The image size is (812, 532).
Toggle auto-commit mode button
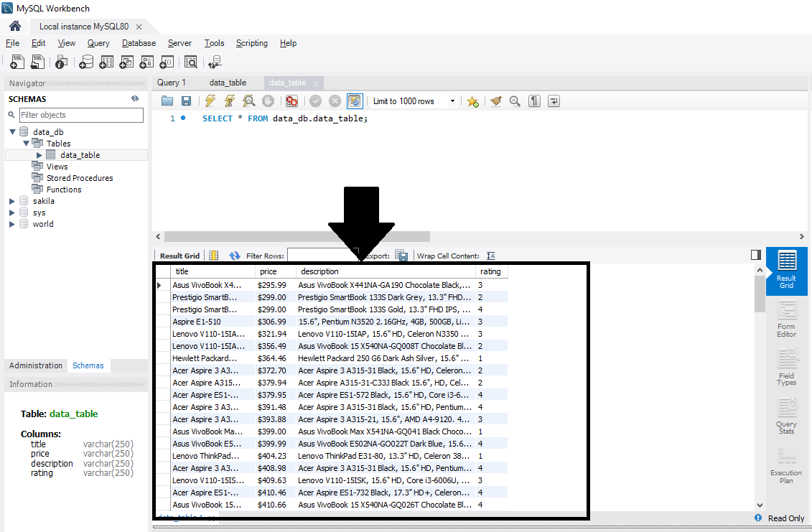[355, 101]
